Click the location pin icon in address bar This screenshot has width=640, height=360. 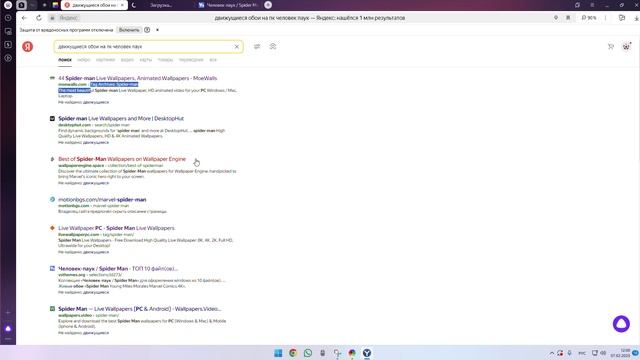coord(556,18)
